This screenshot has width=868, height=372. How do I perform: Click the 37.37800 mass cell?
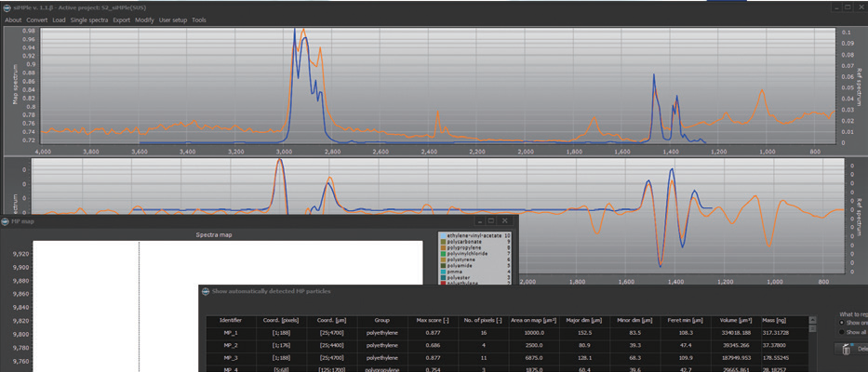(785, 345)
